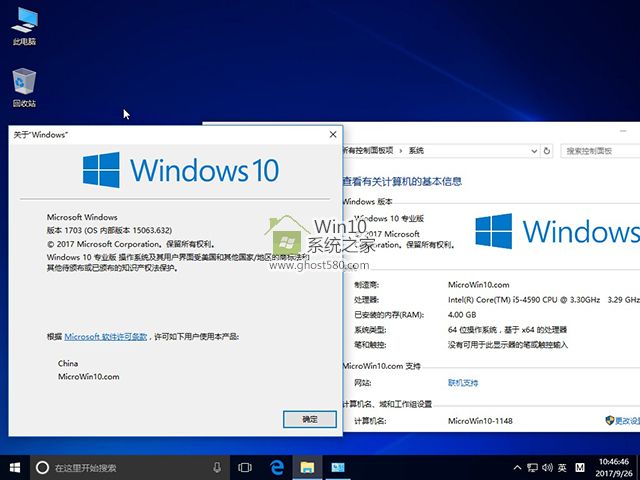Click the taskbar search box
Viewport: 640px width, 480px height.
click(129, 468)
